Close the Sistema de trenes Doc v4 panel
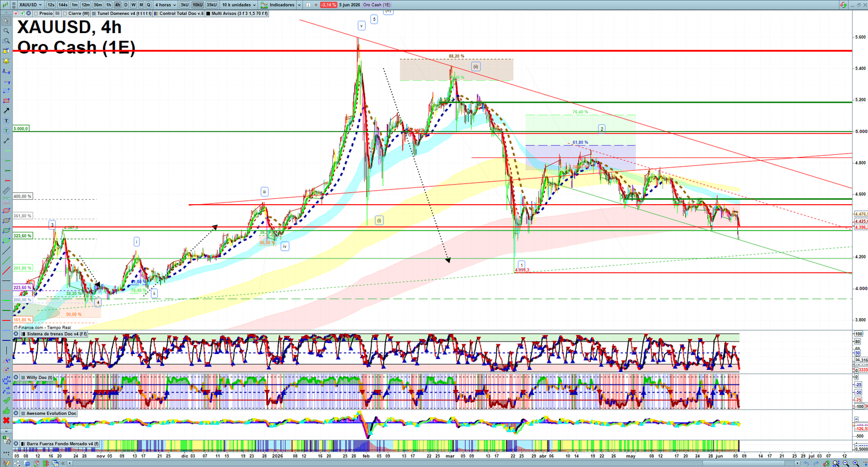The width and height of the screenshot is (868, 467). (x=16, y=334)
